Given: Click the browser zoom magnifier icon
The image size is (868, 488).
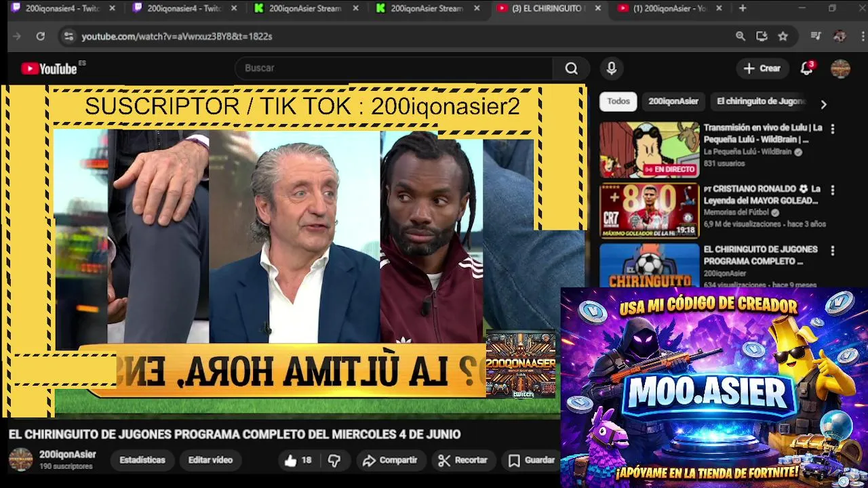Looking at the screenshot, I should point(741,37).
